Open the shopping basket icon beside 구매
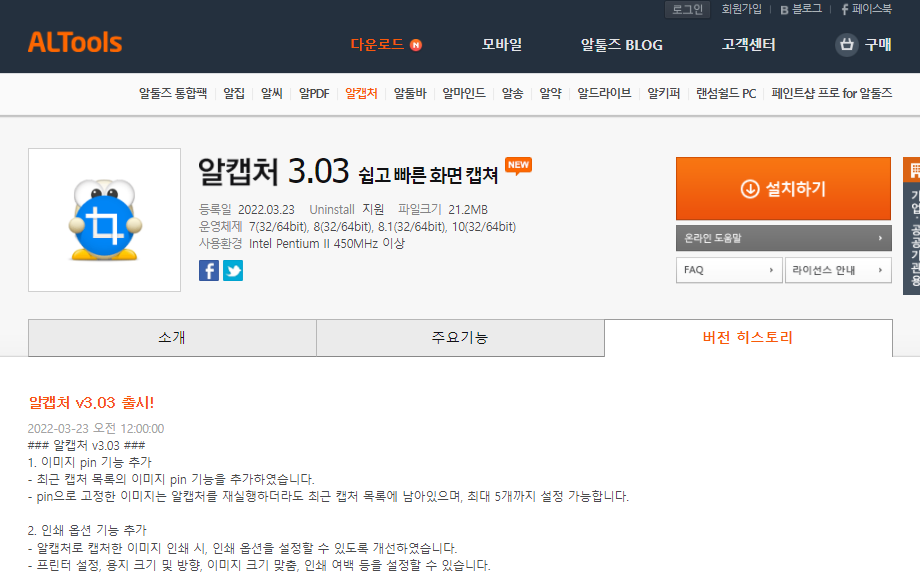920x586 pixels. 846,45
